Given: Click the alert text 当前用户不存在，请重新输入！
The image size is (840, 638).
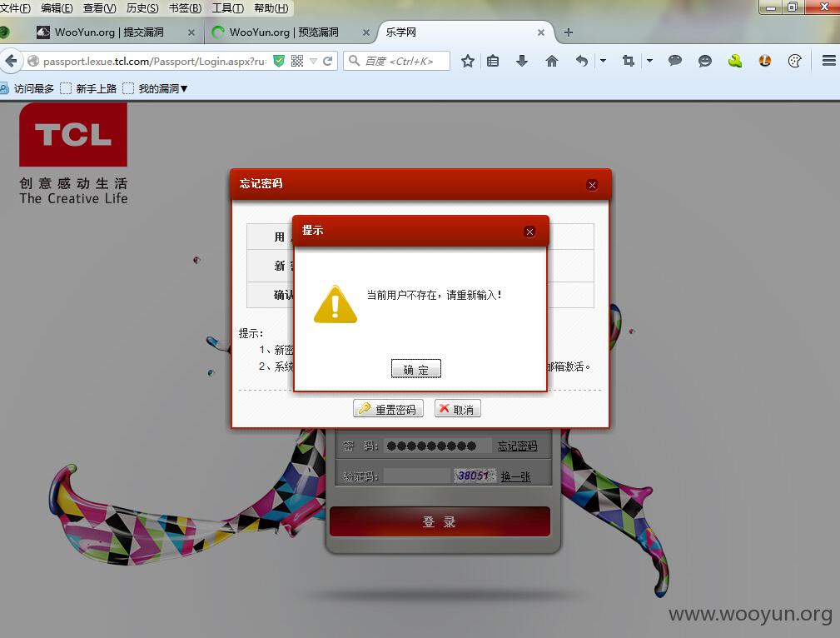Looking at the screenshot, I should point(434,295).
